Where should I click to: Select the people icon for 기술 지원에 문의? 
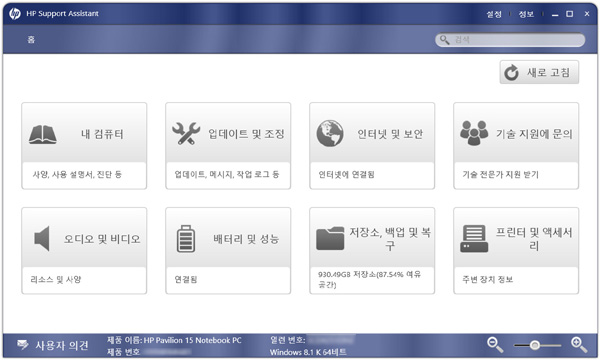click(474, 133)
